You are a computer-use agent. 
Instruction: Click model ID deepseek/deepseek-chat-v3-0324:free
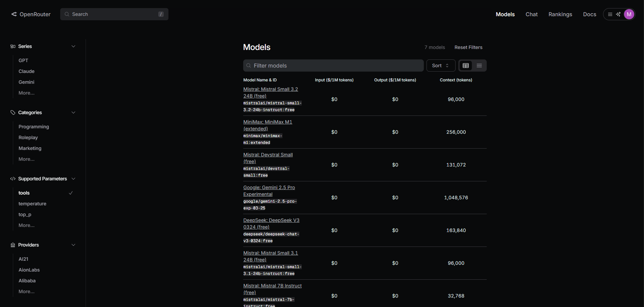tap(271, 237)
